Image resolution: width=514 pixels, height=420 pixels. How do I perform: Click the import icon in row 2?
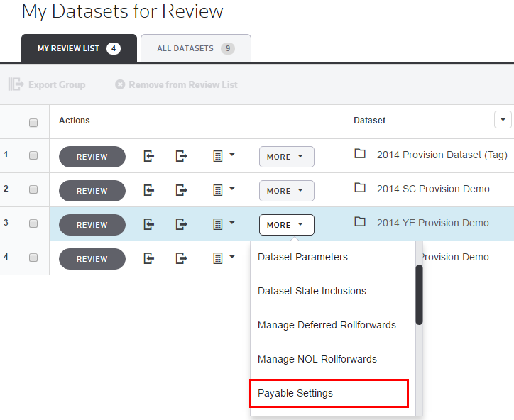click(x=149, y=190)
